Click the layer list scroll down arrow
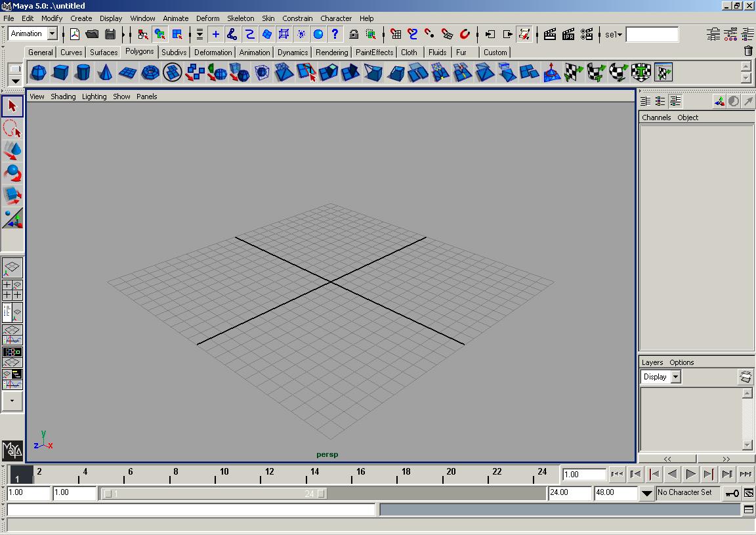This screenshot has height=535, width=756. pos(747,445)
